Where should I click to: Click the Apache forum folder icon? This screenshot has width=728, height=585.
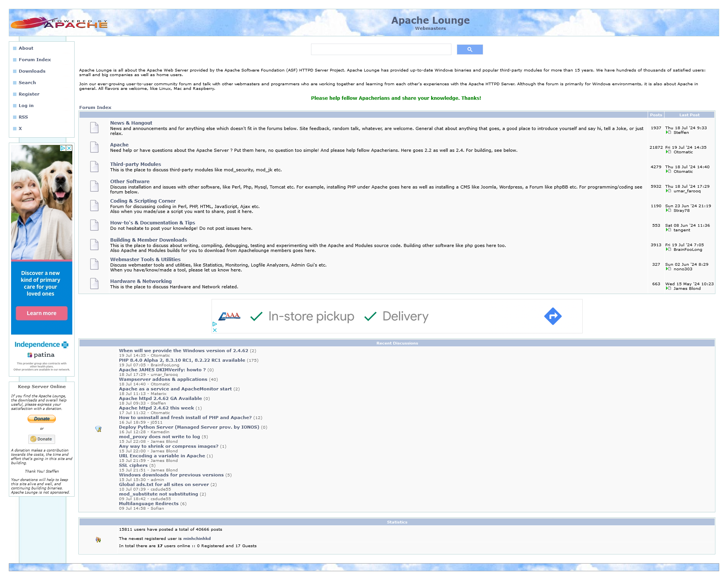pos(94,147)
